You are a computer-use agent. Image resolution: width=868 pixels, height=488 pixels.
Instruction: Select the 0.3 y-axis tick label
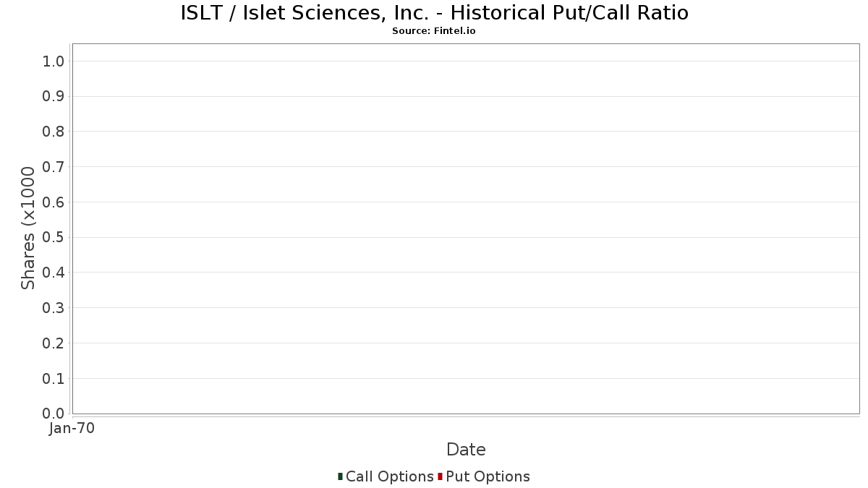pyautogui.click(x=54, y=308)
